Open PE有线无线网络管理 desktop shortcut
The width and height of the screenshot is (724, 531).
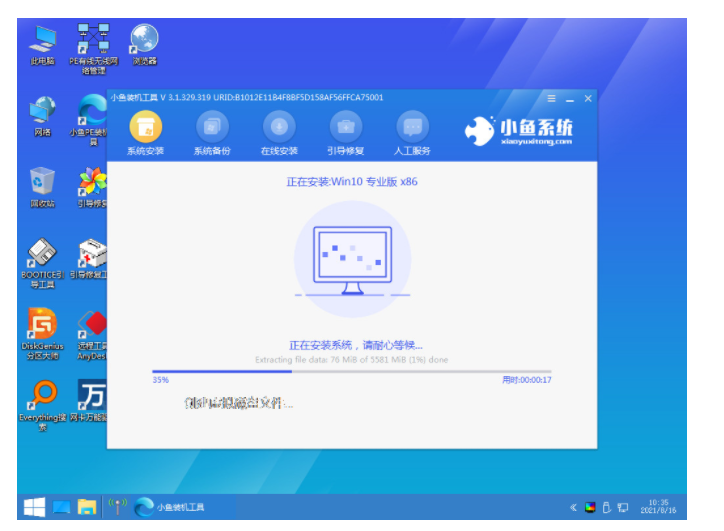pyautogui.click(x=93, y=44)
